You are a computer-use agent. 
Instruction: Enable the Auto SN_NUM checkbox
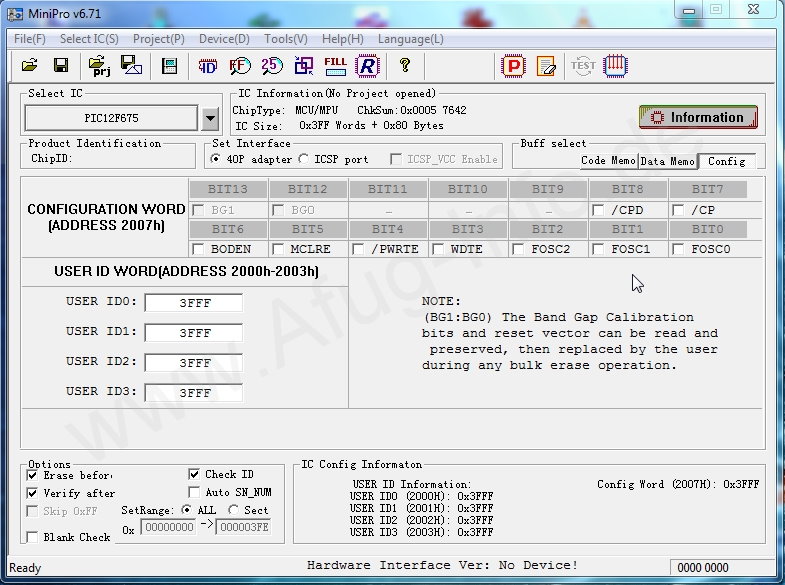tap(194, 492)
